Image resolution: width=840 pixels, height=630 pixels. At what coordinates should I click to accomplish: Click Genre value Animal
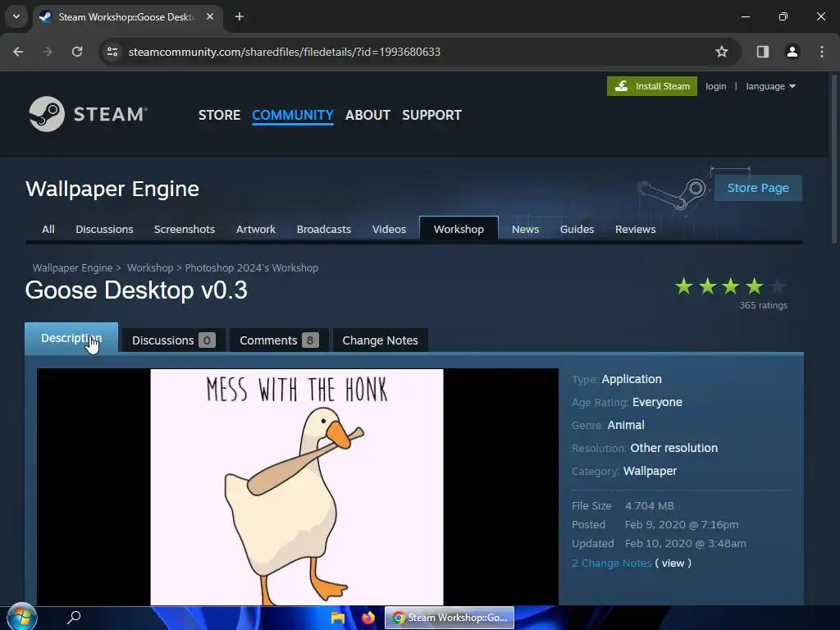pyautogui.click(x=626, y=426)
